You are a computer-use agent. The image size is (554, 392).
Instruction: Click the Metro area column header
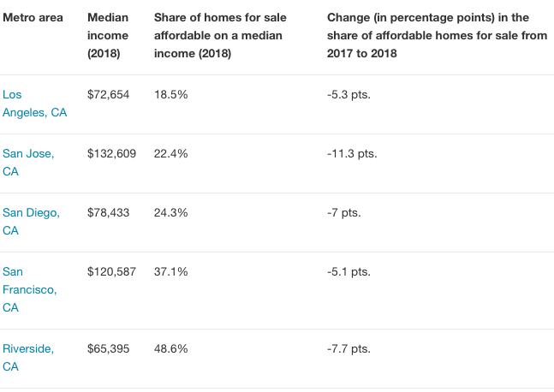point(33,18)
